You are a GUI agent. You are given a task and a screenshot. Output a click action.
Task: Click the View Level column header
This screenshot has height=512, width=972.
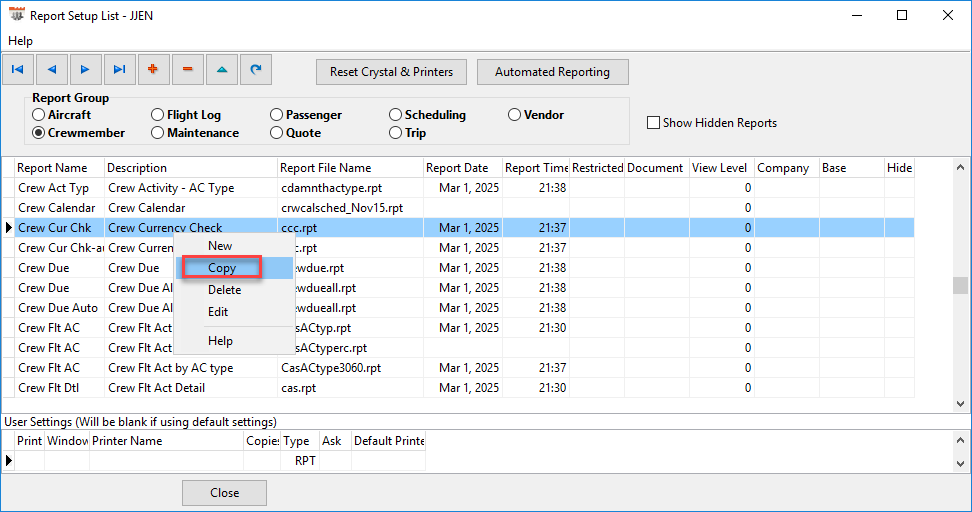pos(722,168)
